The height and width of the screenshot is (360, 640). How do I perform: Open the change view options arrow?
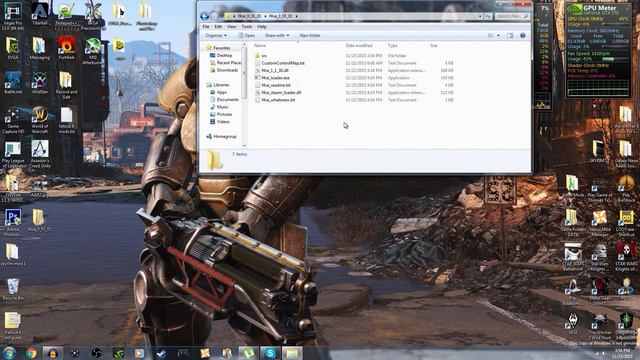(498, 36)
